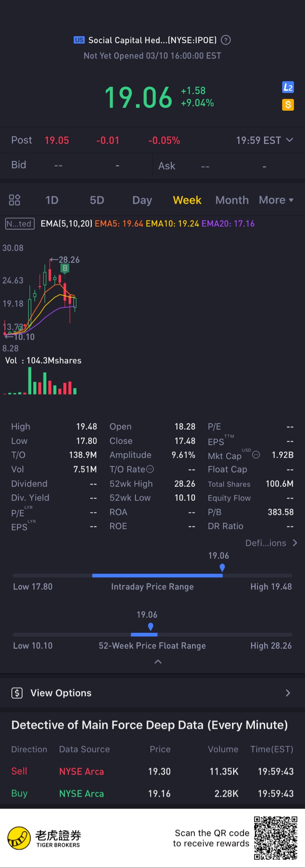Open View Options row
305x868 pixels.
click(x=152, y=693)
